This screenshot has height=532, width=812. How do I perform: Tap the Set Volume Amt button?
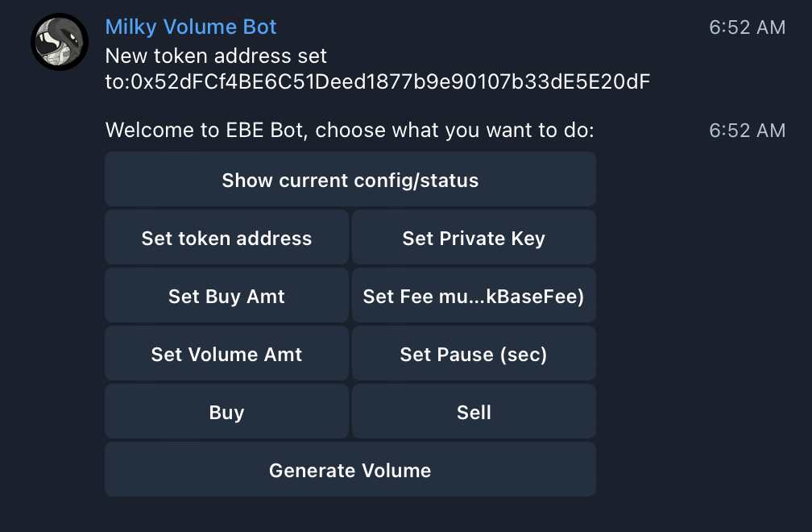(226, 354)
